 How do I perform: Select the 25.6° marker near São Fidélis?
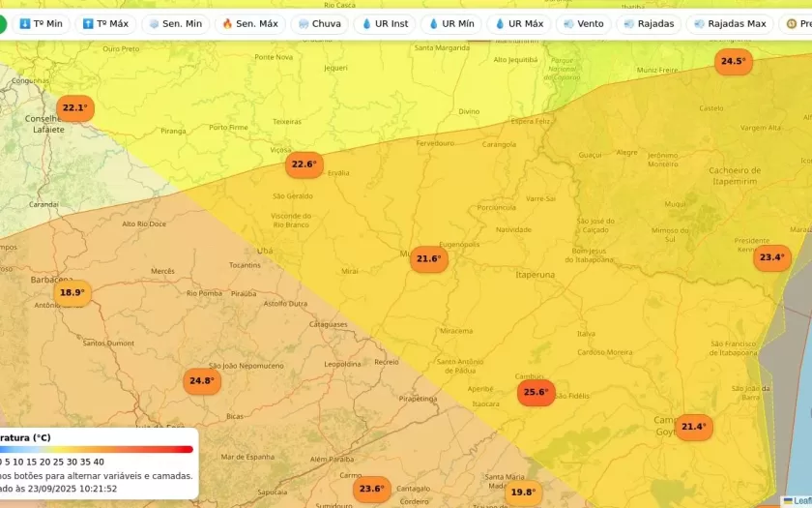tap(536, 393)
